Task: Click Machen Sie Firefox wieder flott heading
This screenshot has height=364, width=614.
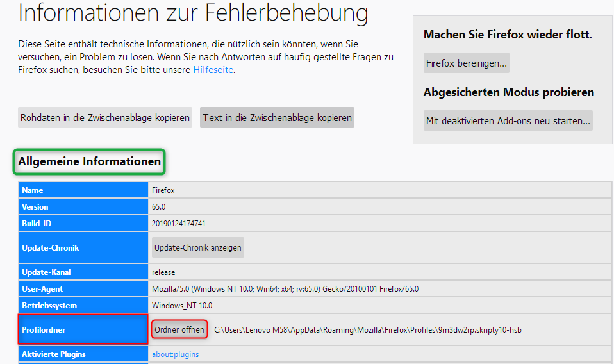Action: pos(508,35)
